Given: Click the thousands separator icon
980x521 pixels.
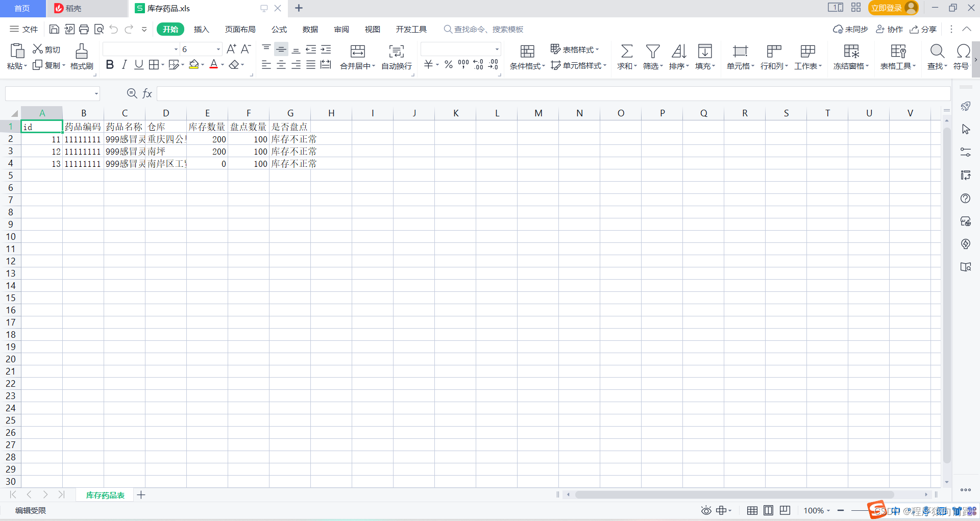Looking at the screenshot, I should tap(463, 64).
